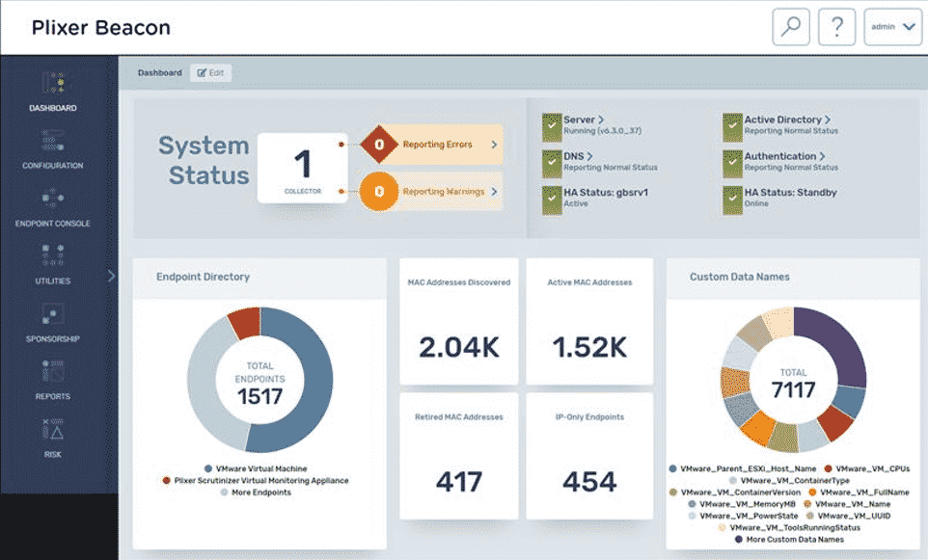Open the Dashboard sidebar icon
The image size is (928, 560).
53,83
